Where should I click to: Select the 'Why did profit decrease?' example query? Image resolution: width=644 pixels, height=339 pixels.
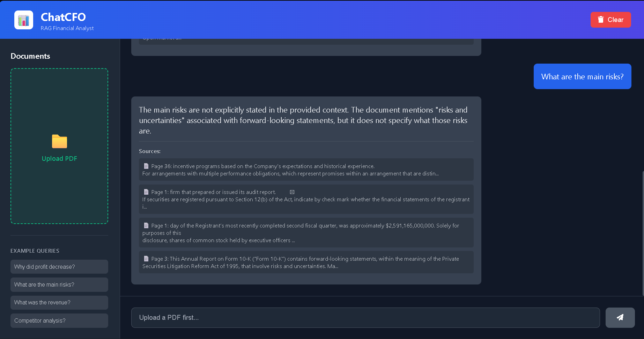coord(59,267)
